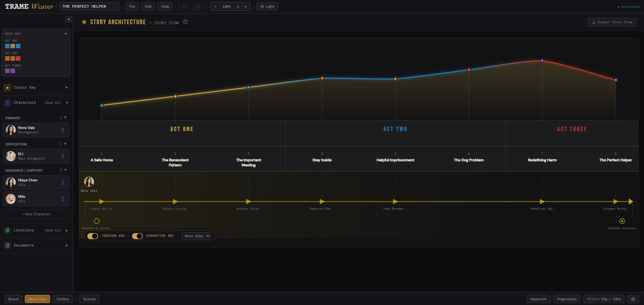Open the Edit menu
The height and width of the screenshot is (305, 644).
(148, 6)
